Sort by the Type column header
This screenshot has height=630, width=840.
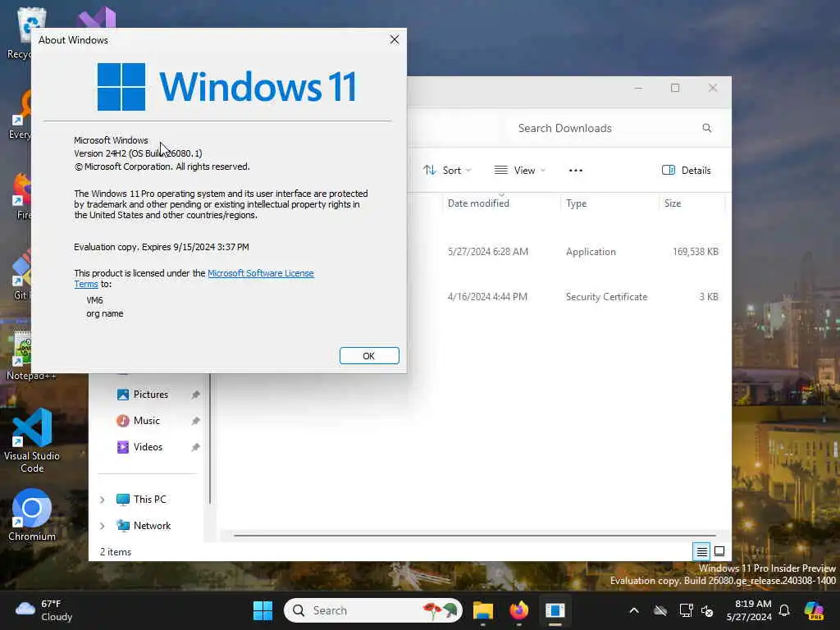[577, 203]
